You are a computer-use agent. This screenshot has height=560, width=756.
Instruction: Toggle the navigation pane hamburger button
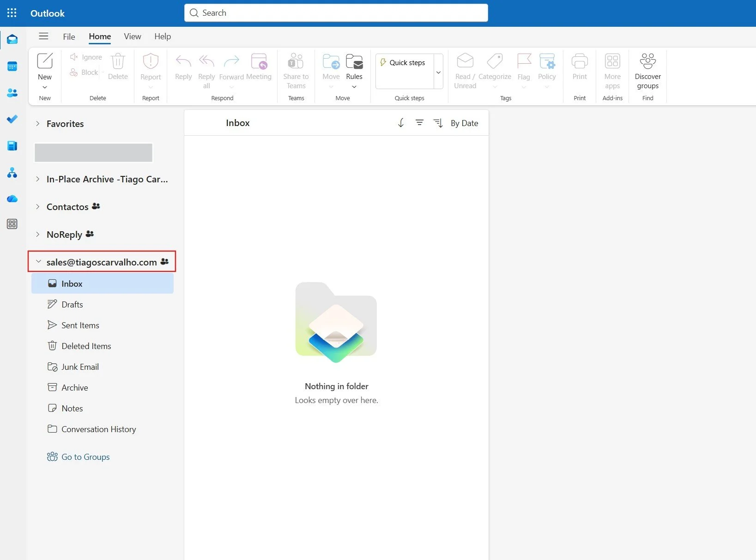point(43,36)
